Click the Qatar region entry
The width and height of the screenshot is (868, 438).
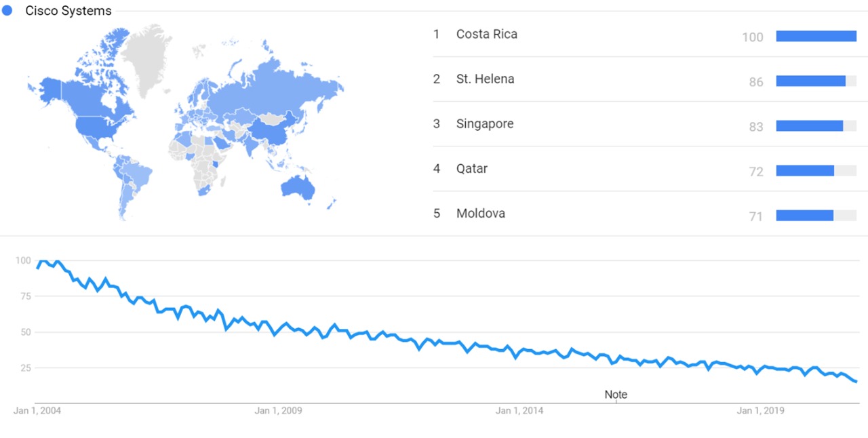tap(471, 168)
